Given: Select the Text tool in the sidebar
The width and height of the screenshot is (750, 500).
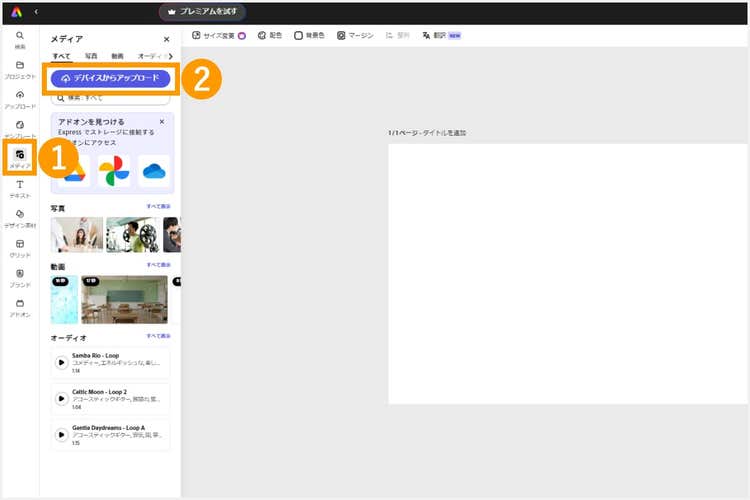Looking at the screenshot, I should point(20,189).
